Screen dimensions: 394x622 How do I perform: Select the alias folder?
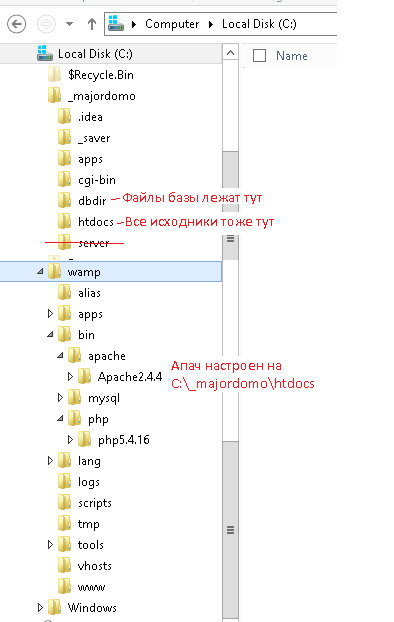(x=89, y=293)
